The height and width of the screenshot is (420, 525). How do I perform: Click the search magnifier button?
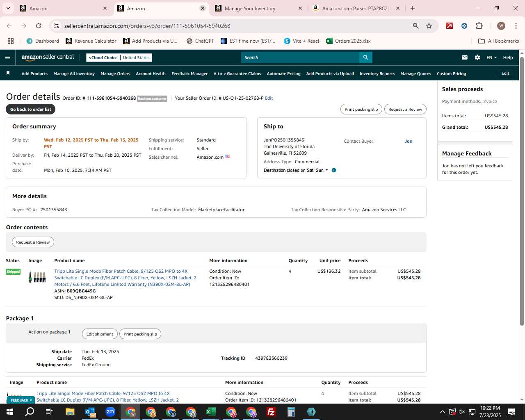(x=365, y=57)
